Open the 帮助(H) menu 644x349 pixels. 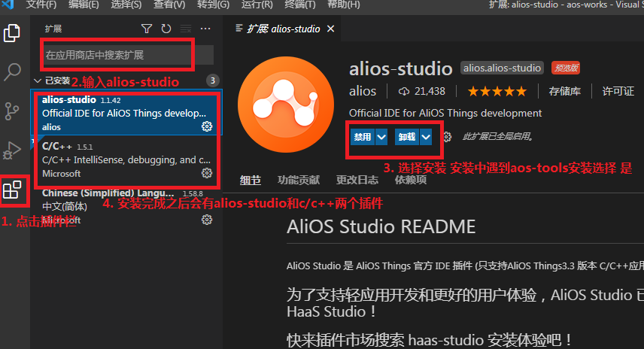tap(343, 5)
